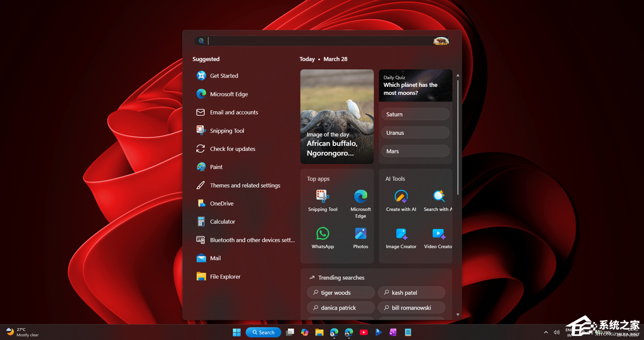Screen dimensions: 644x340
Task: Open the Daily Quiz planet question card
Action: point(415,85)
